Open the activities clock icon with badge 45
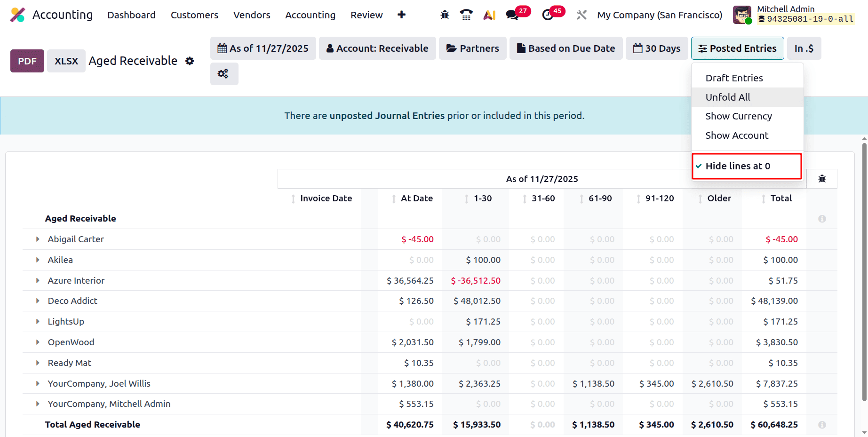868x437 pixels. [548, 15]
